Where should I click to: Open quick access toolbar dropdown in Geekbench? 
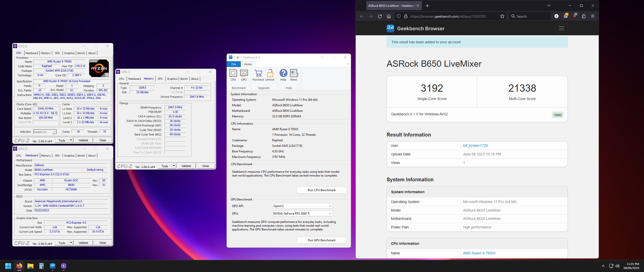tap(238, 57)
